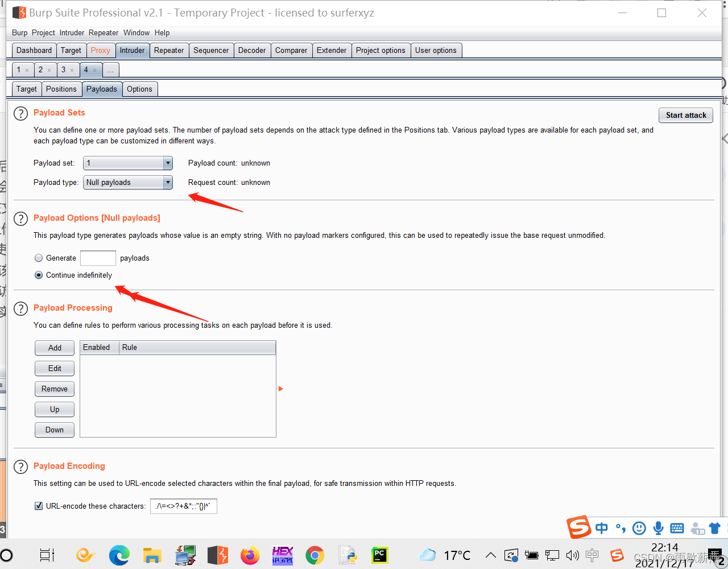
Task: Click the Add processing rule button
Action: coord(55,348)
